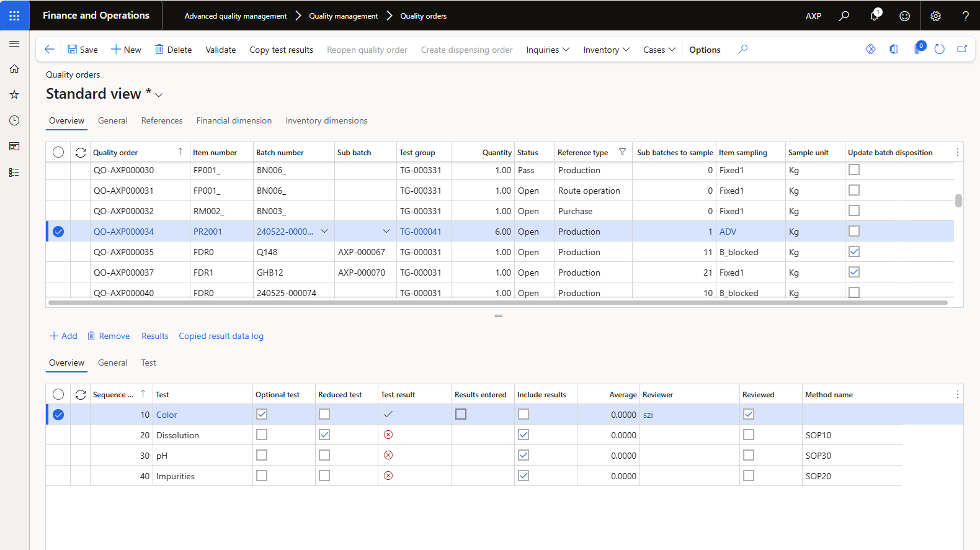The image size is (980, 550).
Task: Open the Favorites star in sidebar
Action: click(x=14, y=95)
